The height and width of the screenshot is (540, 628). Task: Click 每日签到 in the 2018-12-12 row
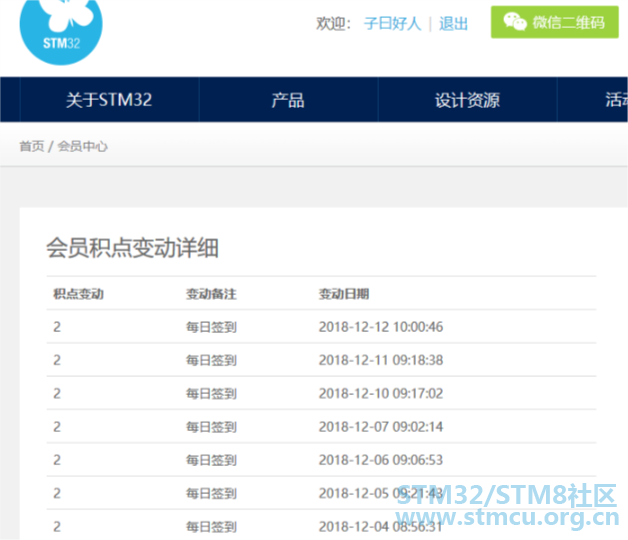tap(211, 327)
